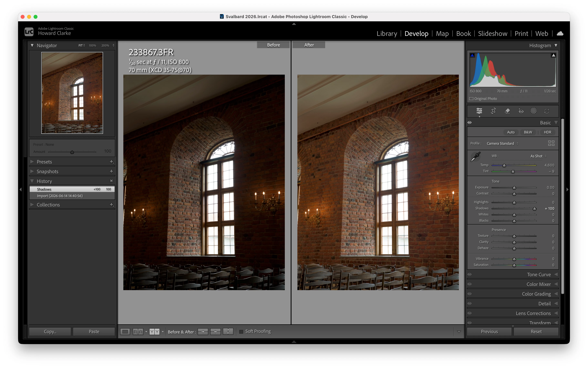The width and height of the screenshot is (588, 368).
Task: Click the Paste settings button
Action: pos(94,331)
